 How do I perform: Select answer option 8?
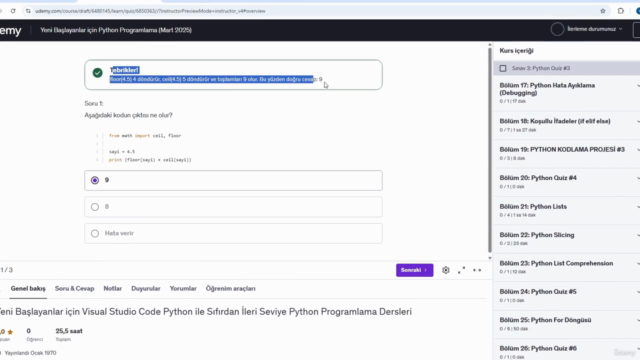pyautogui.click(x=233, y=207)
